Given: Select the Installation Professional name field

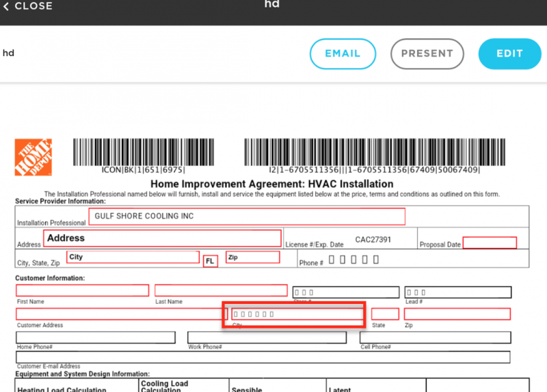Looking at the screenshot, I should (246, 216).
